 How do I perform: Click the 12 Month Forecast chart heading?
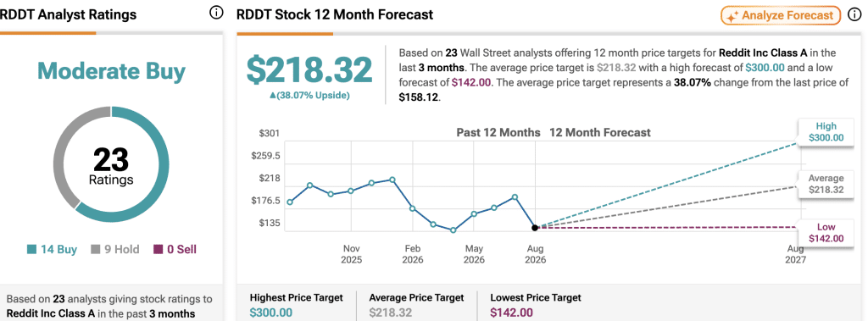click(x=600, y=133)
